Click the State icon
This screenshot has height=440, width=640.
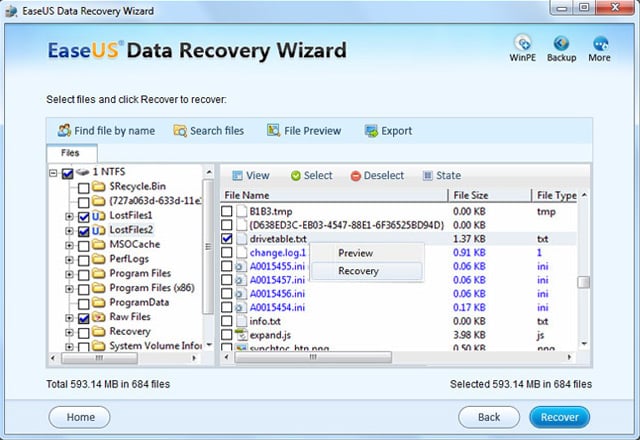pyautogui.click(x=427, y=176)
